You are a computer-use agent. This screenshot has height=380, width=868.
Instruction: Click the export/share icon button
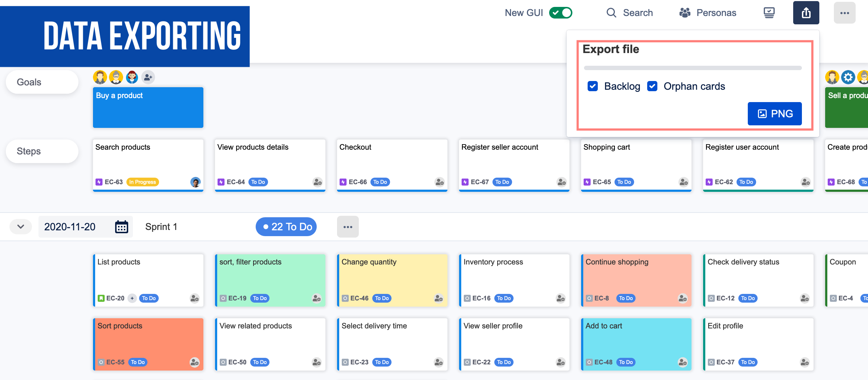click(806, 13)
